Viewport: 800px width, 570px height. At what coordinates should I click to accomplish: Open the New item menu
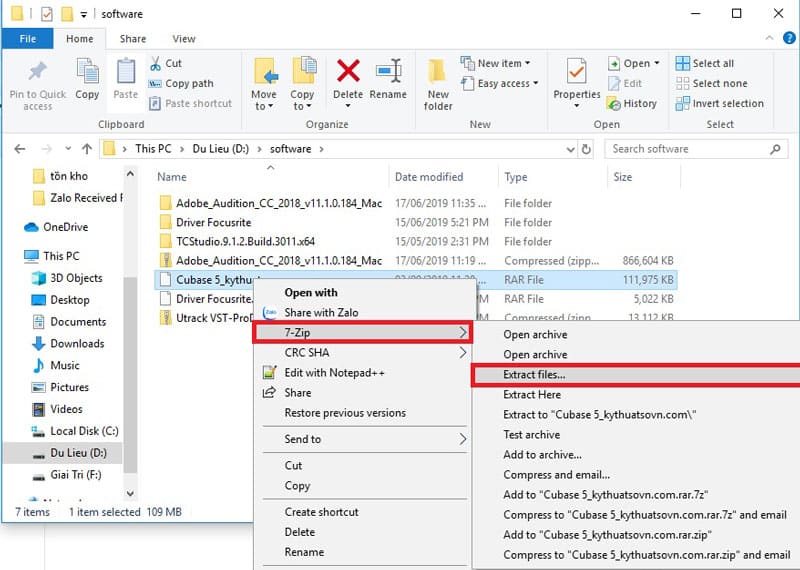pyautogui.click(x=495, y=63)
